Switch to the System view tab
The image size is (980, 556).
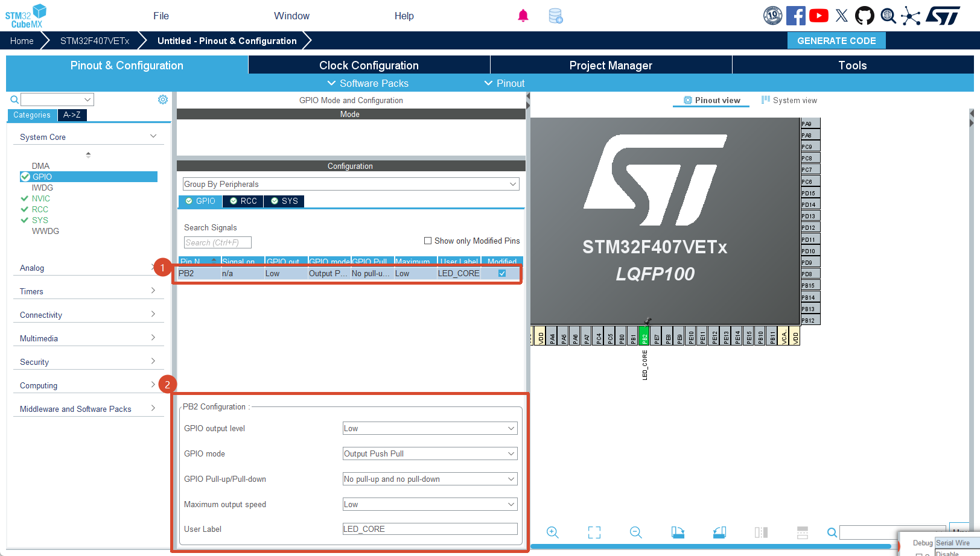pos(789,101)
